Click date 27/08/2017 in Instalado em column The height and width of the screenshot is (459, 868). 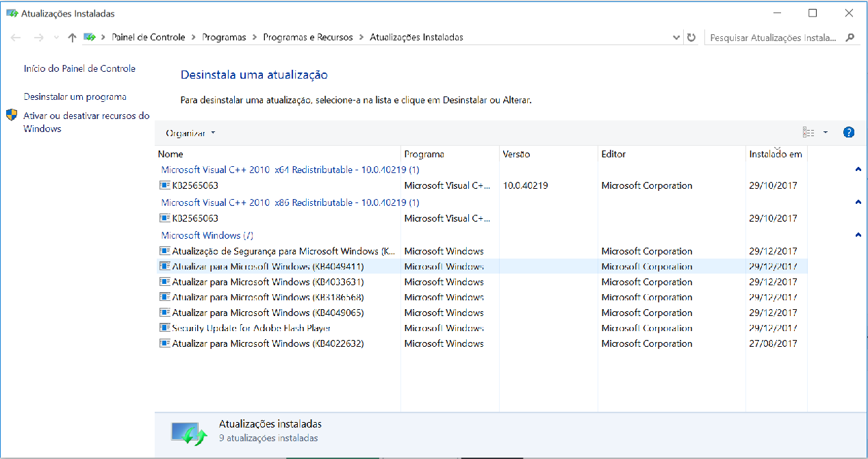[x=773, y=343]
